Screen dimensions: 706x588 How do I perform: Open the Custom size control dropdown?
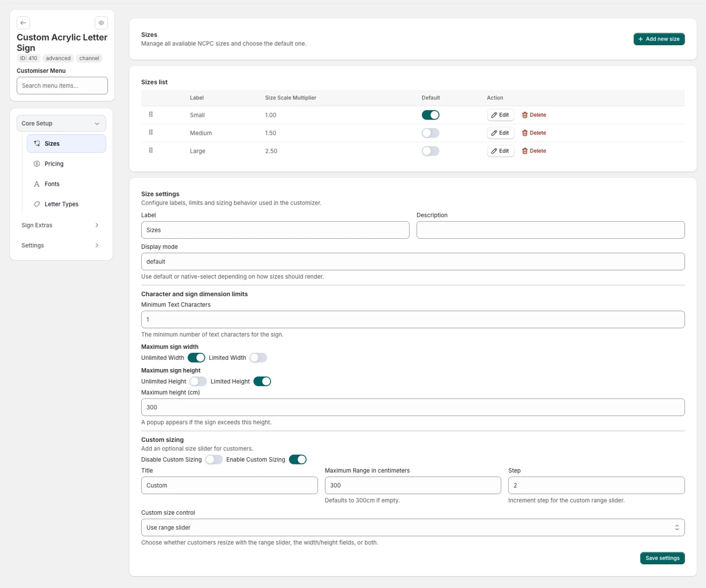tap(413, 528)
